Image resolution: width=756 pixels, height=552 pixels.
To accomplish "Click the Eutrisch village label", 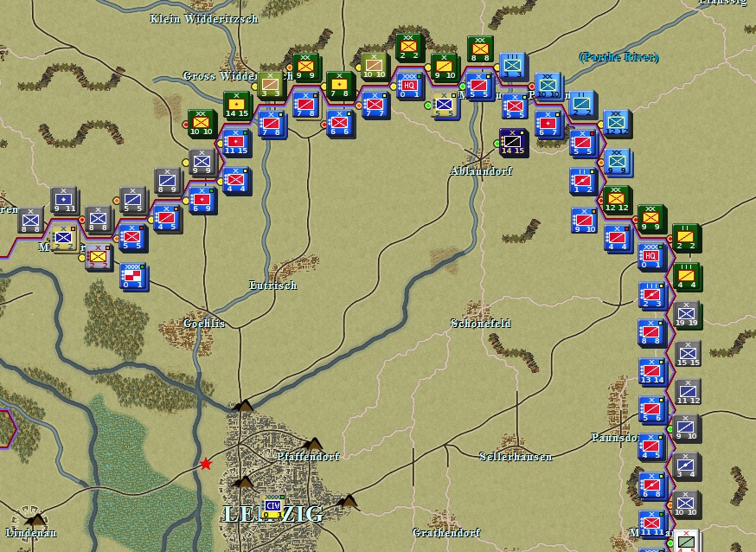I will coord(272,285).
